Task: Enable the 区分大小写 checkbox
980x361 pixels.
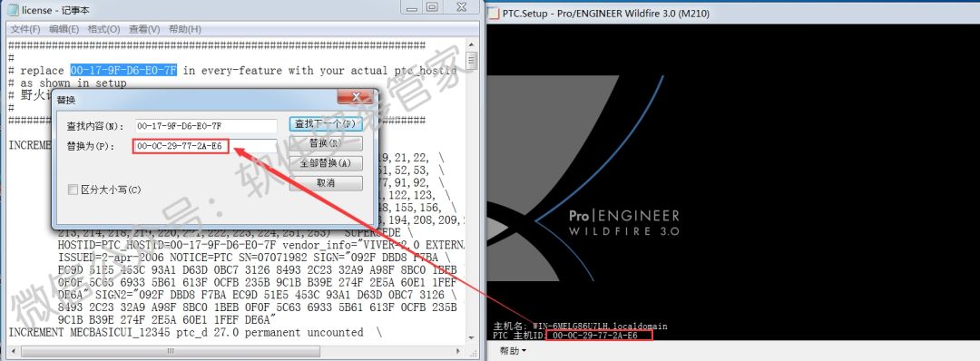Action: (x=73, y=190)
